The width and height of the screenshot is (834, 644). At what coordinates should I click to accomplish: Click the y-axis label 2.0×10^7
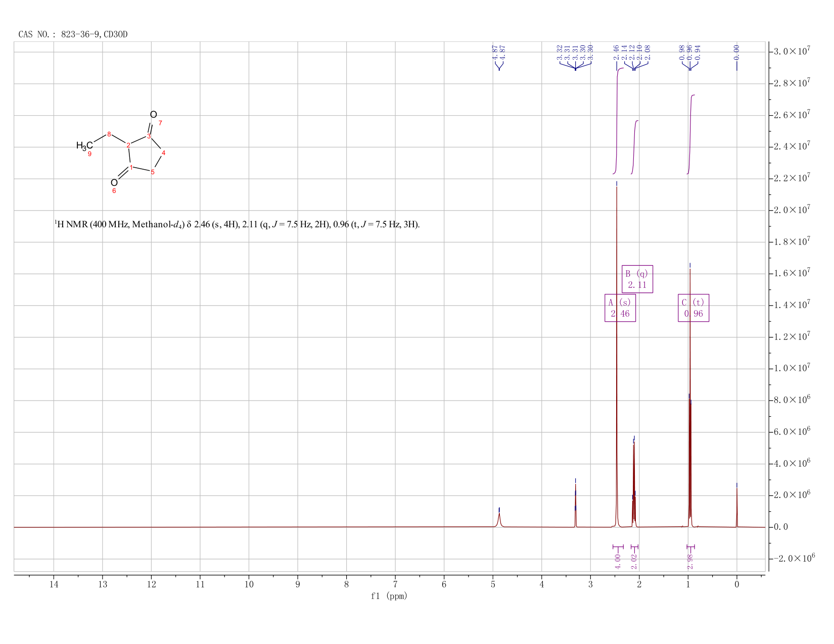coord(793,210)
